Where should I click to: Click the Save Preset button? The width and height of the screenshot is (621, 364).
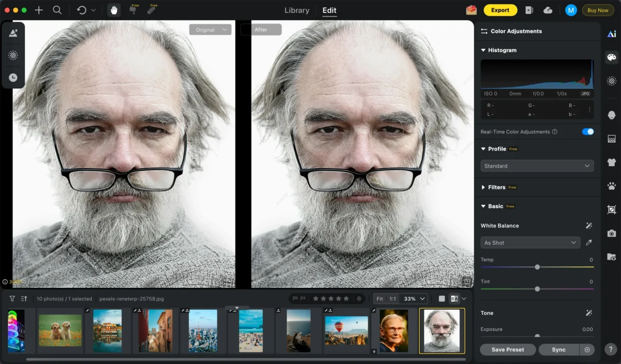click(507, 350)
